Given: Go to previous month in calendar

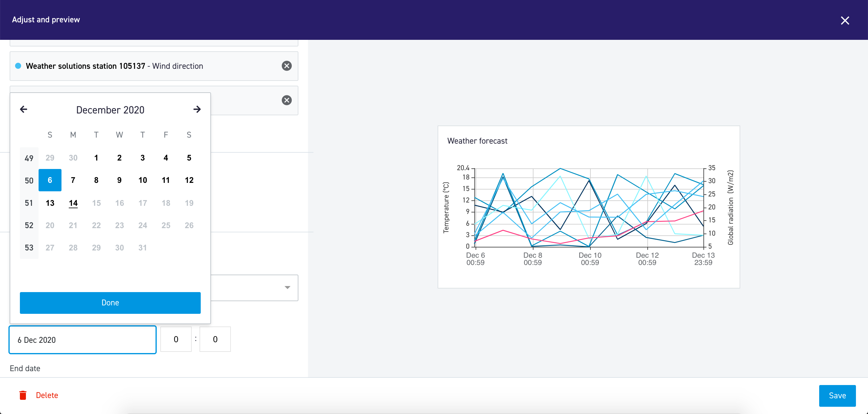Looking at the screenshot, I should point(24,109).
